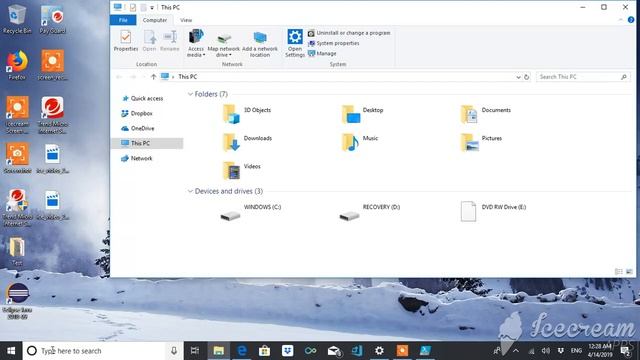
Task: Switch to the Computer ribbon tab
Action: [x=155, y=20]
